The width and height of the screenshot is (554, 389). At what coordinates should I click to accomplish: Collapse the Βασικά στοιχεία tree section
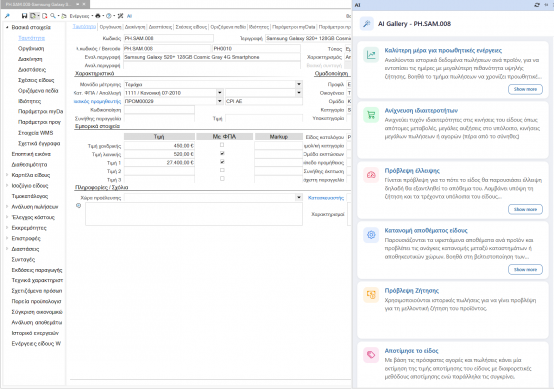point(7,27)
